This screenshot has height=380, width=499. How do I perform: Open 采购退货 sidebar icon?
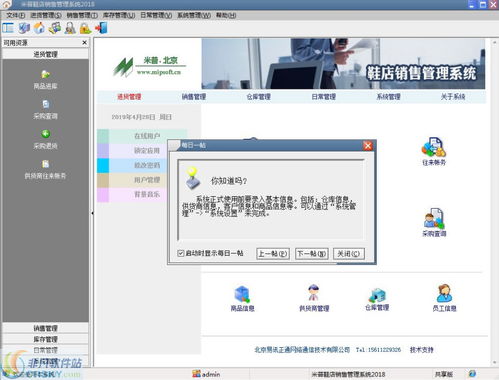tap(45, 139)
